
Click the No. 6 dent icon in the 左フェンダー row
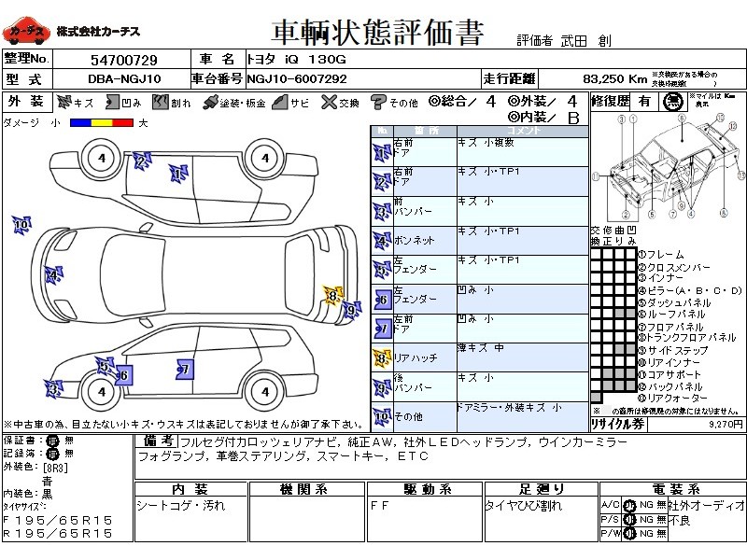point(383,300)
